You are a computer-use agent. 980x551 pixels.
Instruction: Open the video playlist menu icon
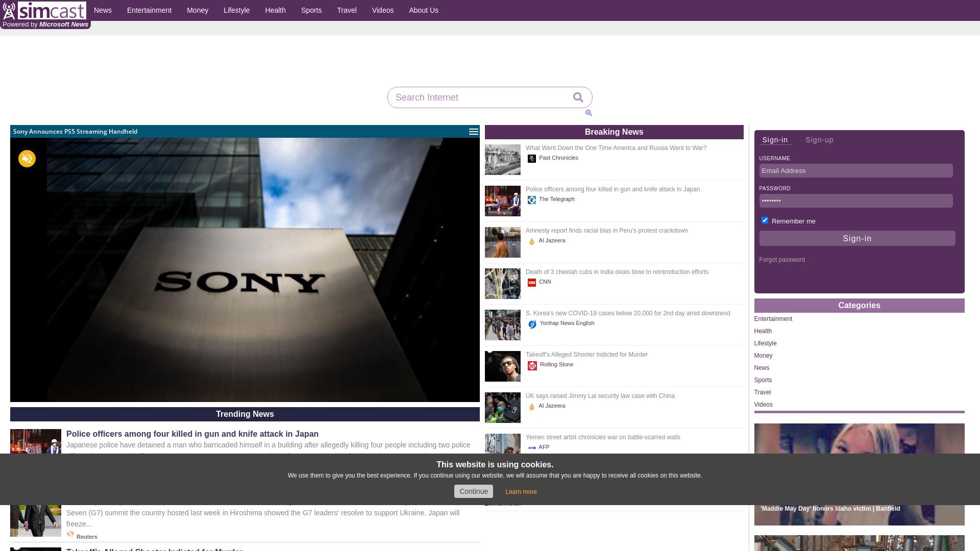click(474, 132)
